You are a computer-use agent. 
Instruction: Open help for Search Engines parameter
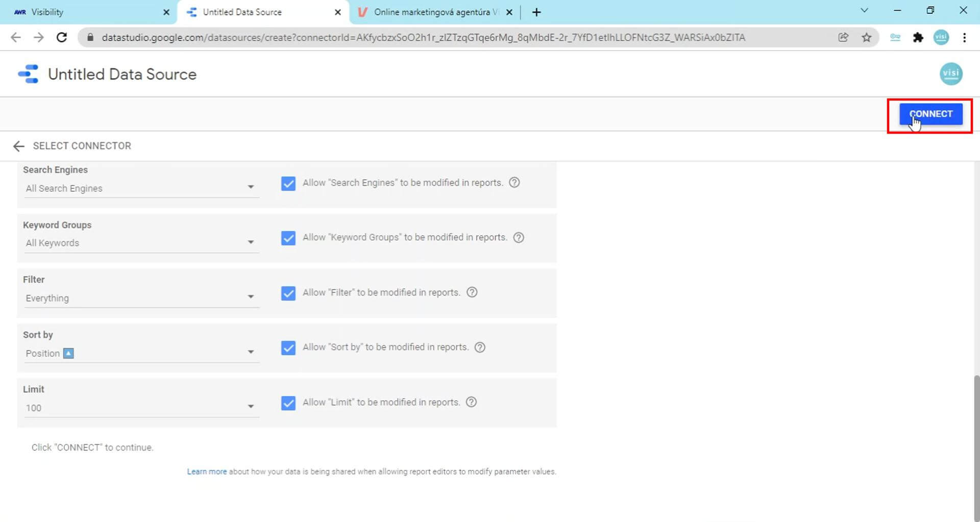click(x=514, y=183)
